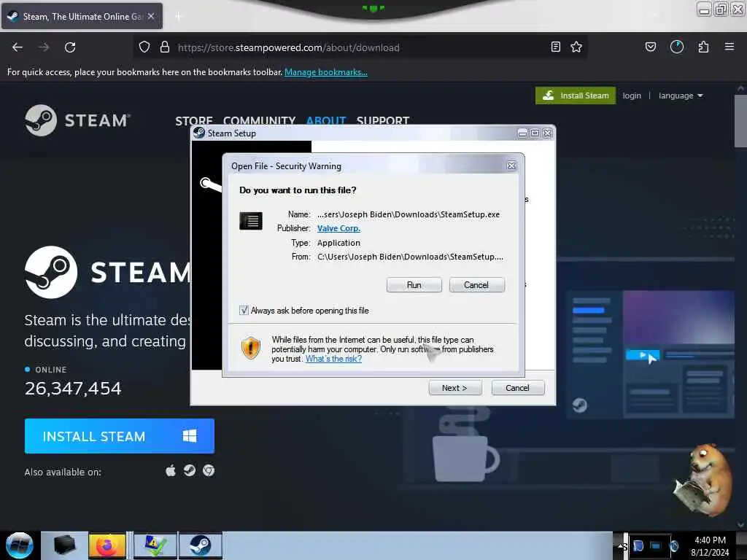Click the system tray monitor icon
This screenshot has width=747, height=560.
click(656, 545)
